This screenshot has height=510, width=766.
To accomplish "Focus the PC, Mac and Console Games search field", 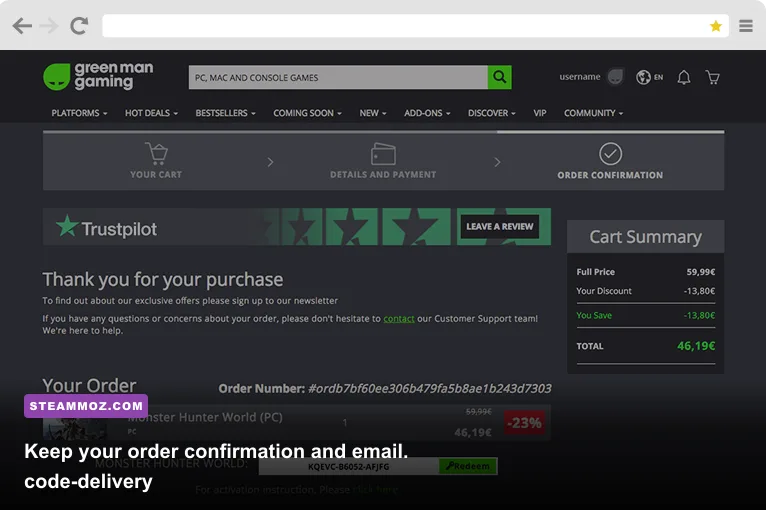I will coord(338,77).
